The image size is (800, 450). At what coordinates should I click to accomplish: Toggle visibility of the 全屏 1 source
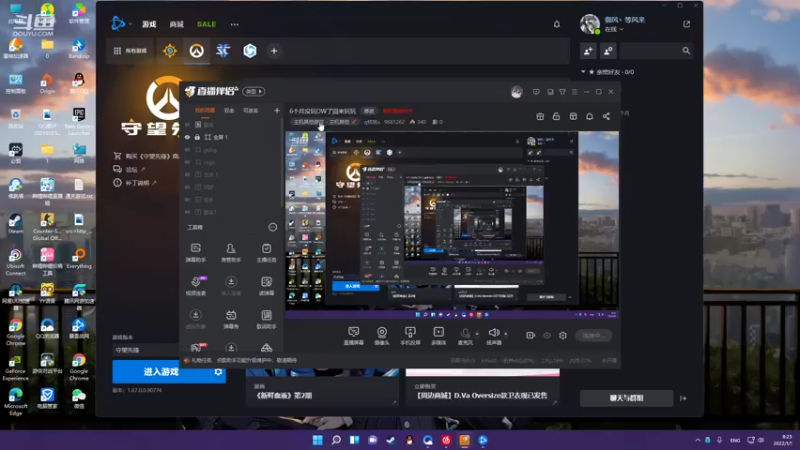[x=187, y=137]
